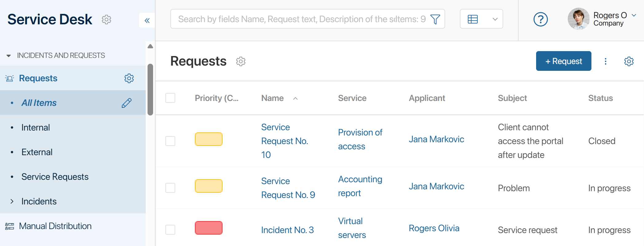Edit the All Items filter pencil
Image resolution: width=644 pixels, height=246 pixels.
[127, 103]
